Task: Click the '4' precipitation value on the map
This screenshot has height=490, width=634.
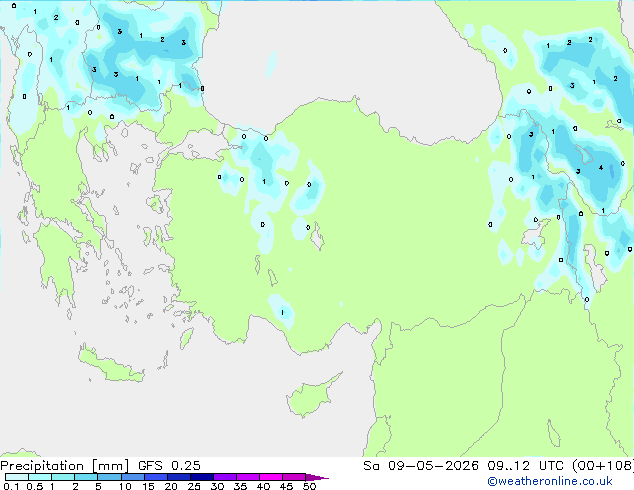Action: (x=601, y=167)
